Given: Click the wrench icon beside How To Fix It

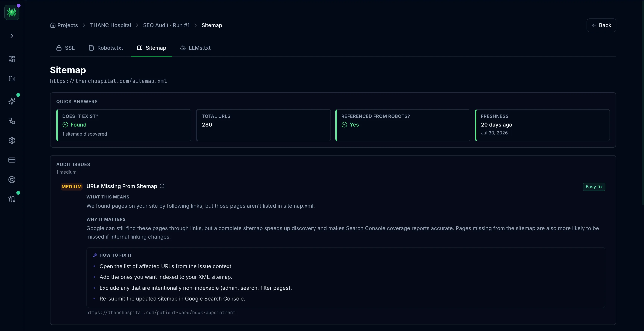Looking at the screenshot, I should coord(95,255).
